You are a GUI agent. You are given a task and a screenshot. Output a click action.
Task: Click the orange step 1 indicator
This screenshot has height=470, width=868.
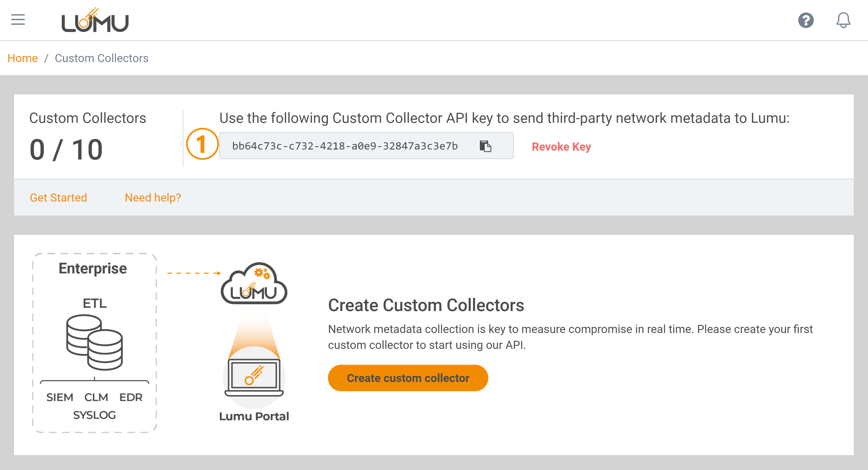(x=202, y=145)
